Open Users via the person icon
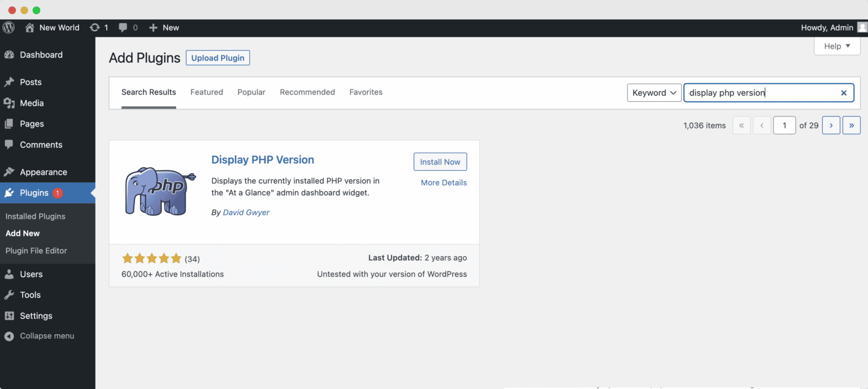Viewport: 868px width, 389px height. point(10,274)
